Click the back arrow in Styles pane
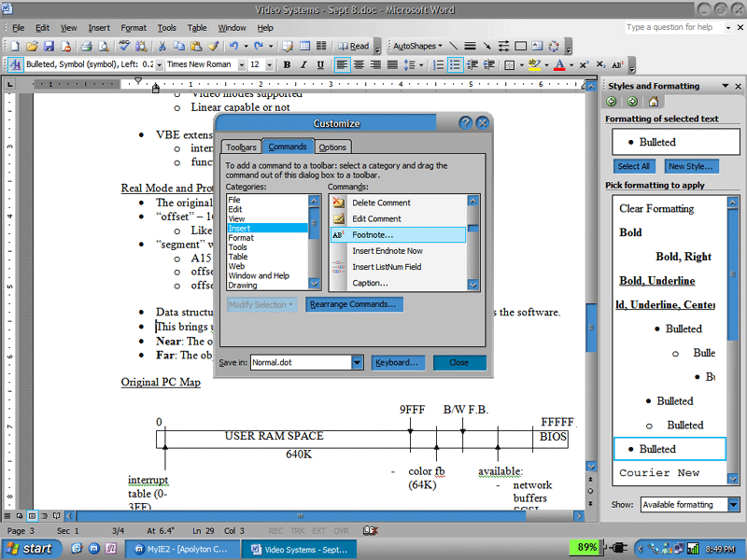The height and width of the screenshot is (560, 747). point(613,102)
